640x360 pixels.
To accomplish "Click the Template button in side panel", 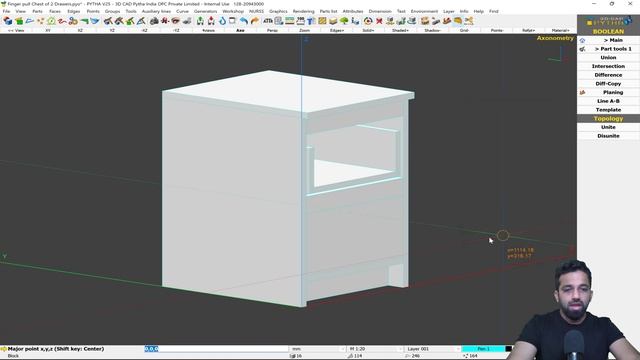I will [608, 110].
